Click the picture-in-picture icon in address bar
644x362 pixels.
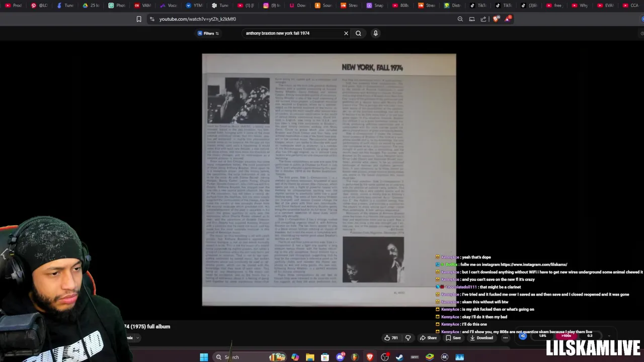click(x=472, y=19)
